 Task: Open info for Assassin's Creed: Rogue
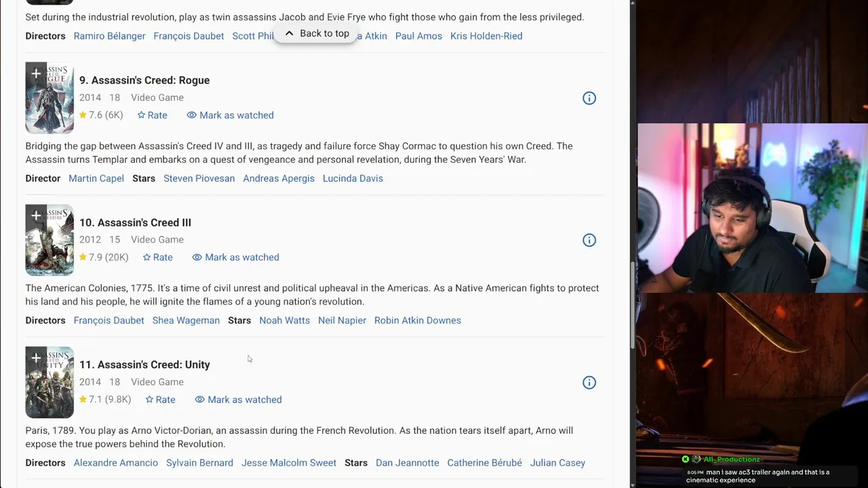click(x=589, y=98)
